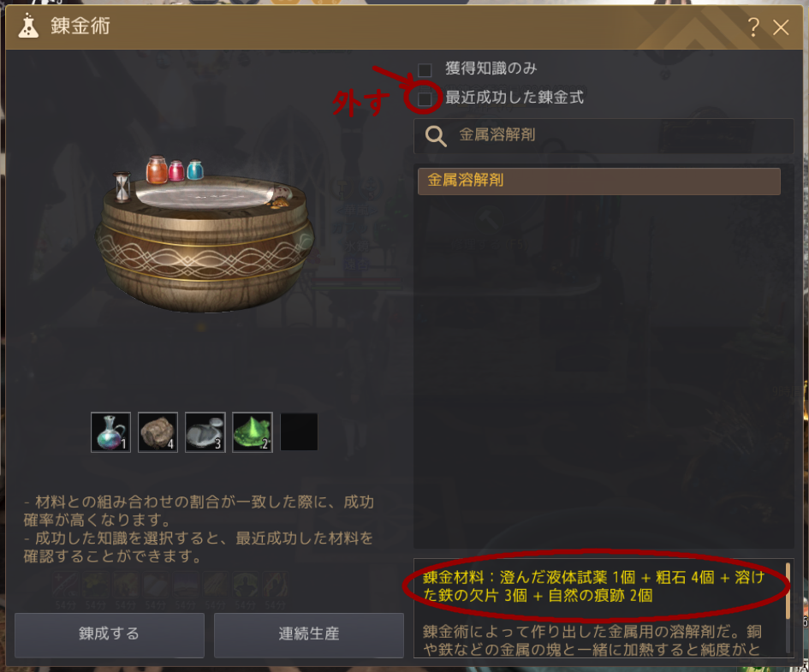The image size is (809, 672).
Task: Click the recipe description scrollbar
Action: 788,591
